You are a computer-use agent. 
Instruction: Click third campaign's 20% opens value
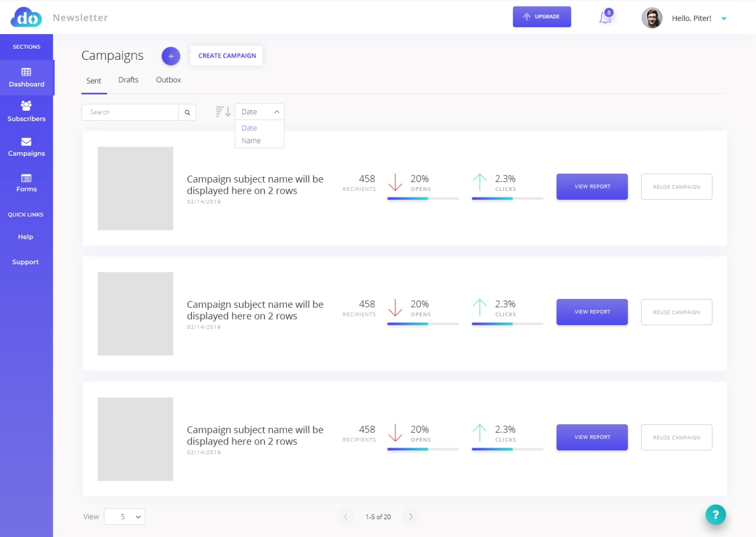[x=419, y=429]
